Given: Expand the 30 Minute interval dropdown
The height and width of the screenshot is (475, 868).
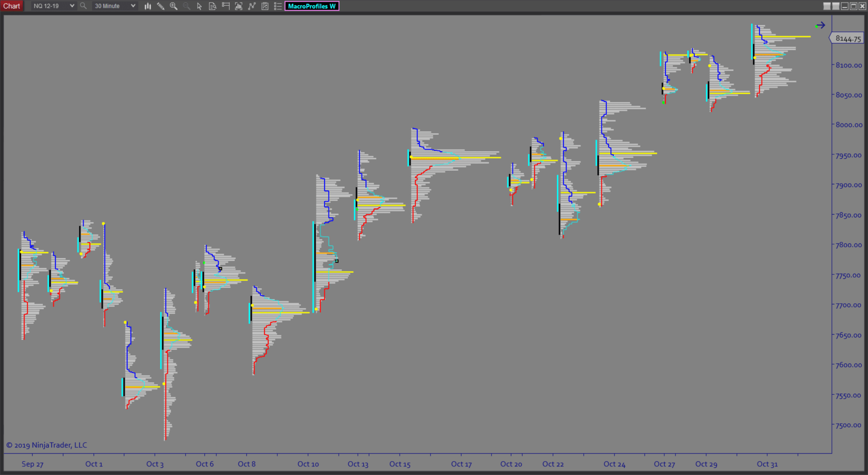Looking at the screenshot, I should [x=133, y=6].
